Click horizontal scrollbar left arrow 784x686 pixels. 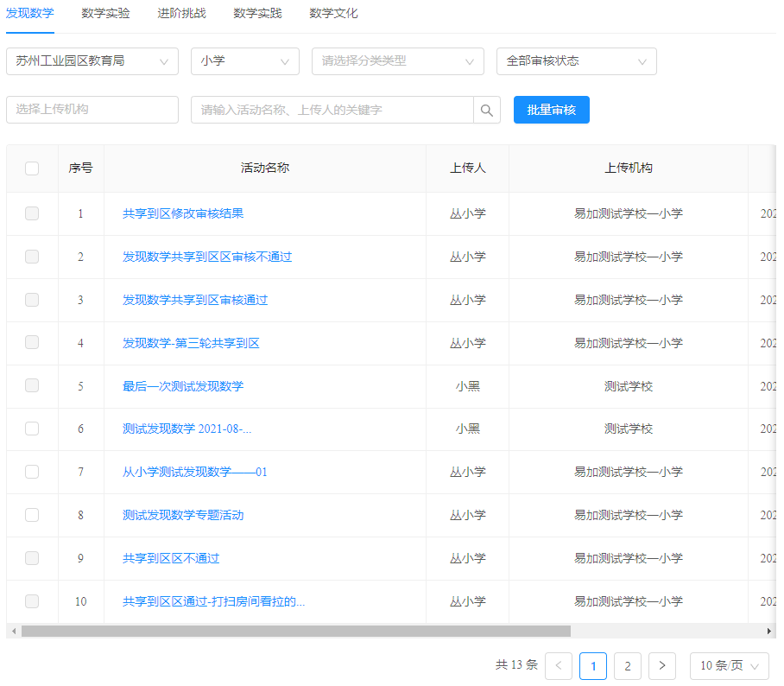(x=14, y=631)
